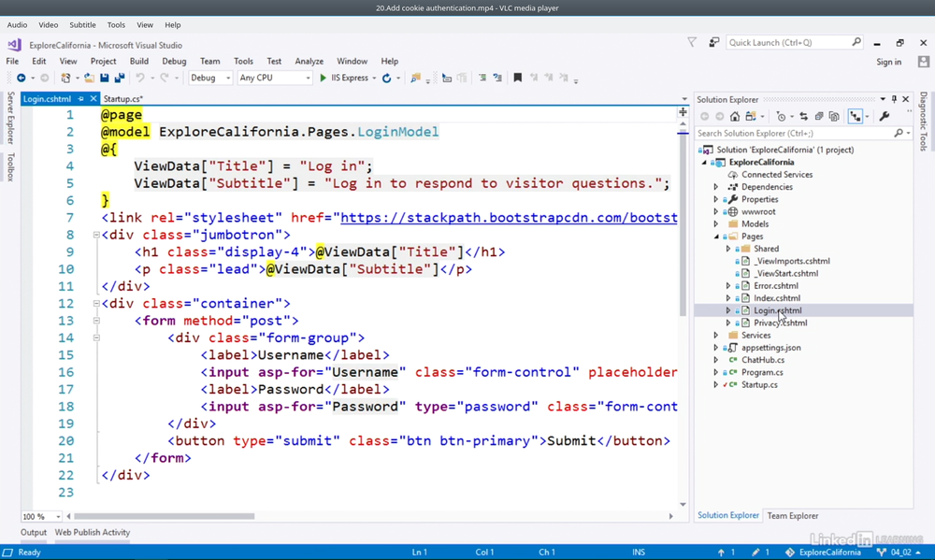The height and width of the screenshot is (560, 935).
Task: Save the current file with the floppy icon
Action: (x=105, y=79)
